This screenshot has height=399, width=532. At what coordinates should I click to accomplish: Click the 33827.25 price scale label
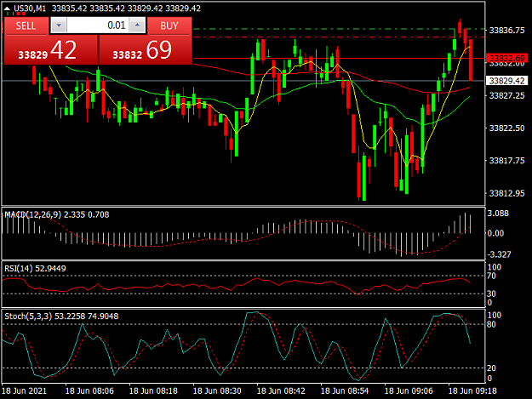[x=507, y=95]
